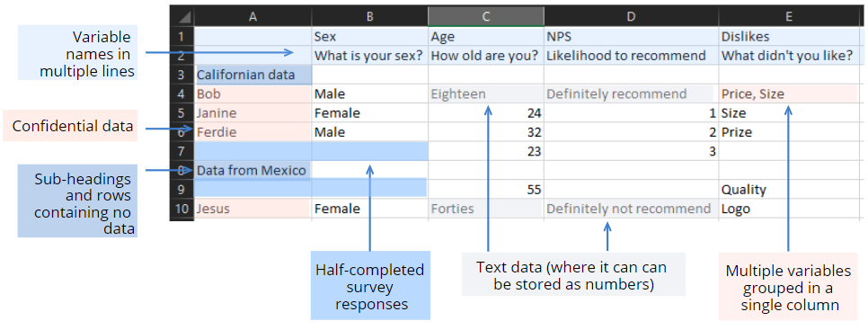Image resolution: width=868 pixels, height=330 pixels.
Task: Click the age cell with value 23
Action: tap(485, 151)
